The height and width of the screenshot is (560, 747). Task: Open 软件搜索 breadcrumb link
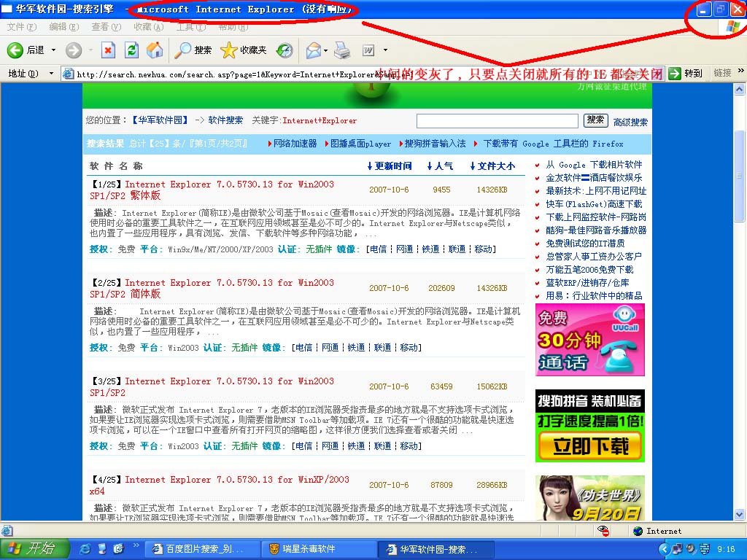coord(225,120)
